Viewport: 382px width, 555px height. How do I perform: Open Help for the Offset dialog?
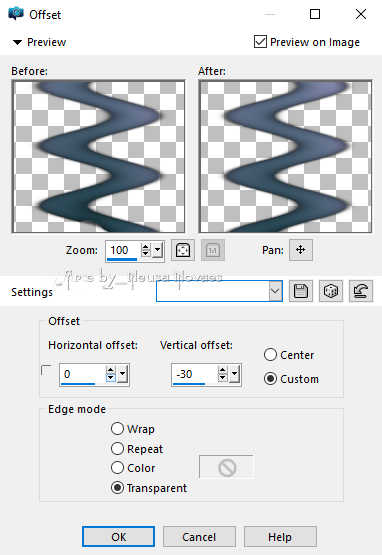tap(280, 537)
